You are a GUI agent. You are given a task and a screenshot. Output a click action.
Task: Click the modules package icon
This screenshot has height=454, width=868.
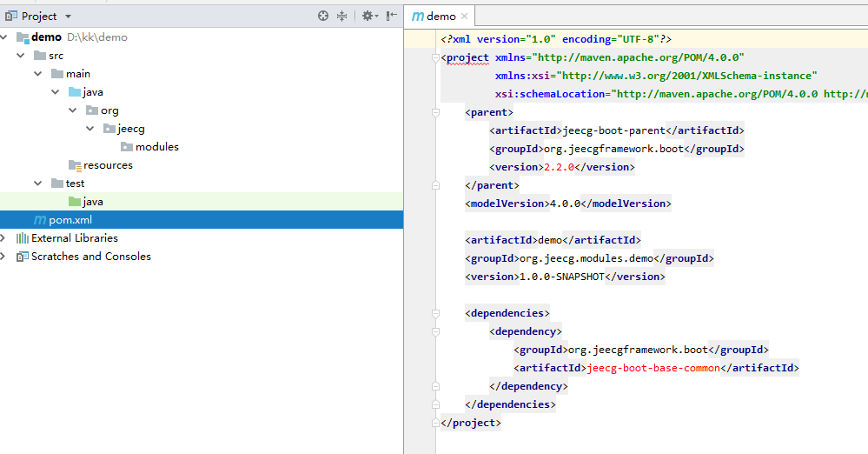127,147
